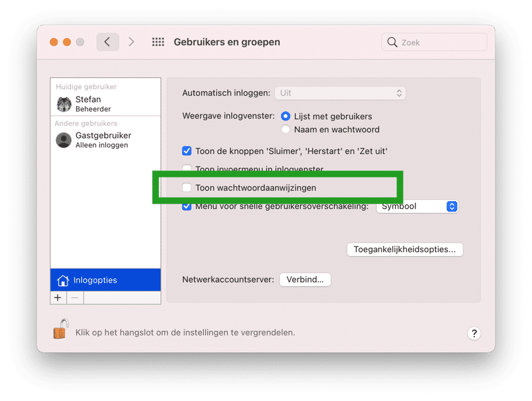
Task: Add a user with the plus button
Action: tap(58, 297)
